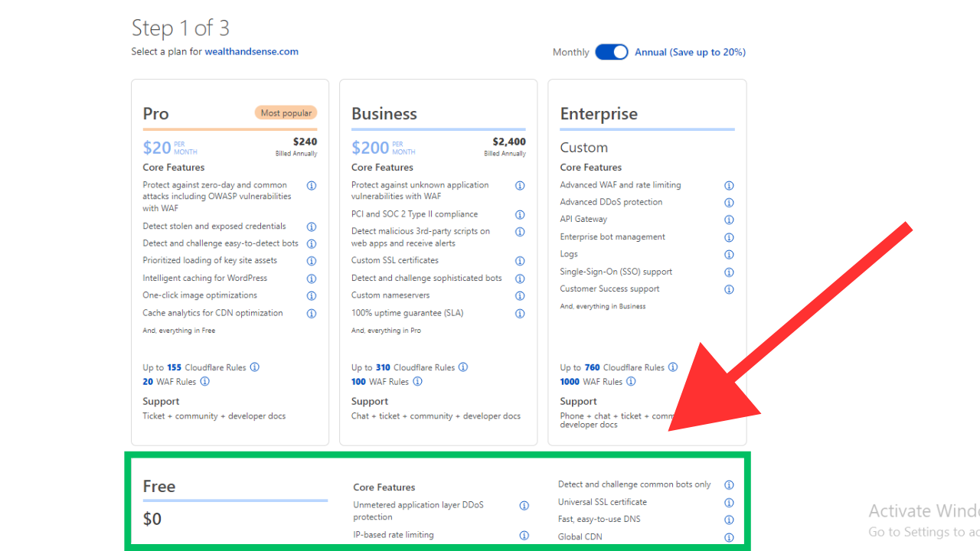Open info icon for Single-Sign-On support
Image resolution: width=980 pixels, height=551 pixels.
click(728, 272)
